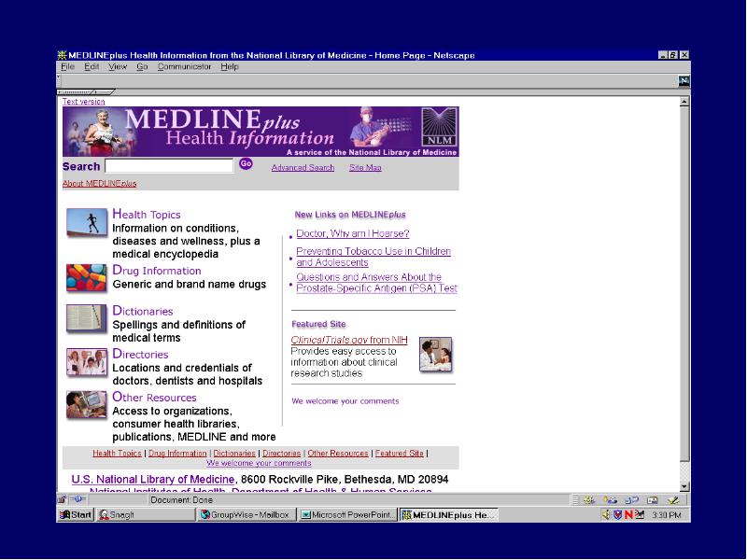This screenshot has height=560, width=747.
Task: Switch to Microsoft PowerPoint taskbar button
Action: (347, 515)
